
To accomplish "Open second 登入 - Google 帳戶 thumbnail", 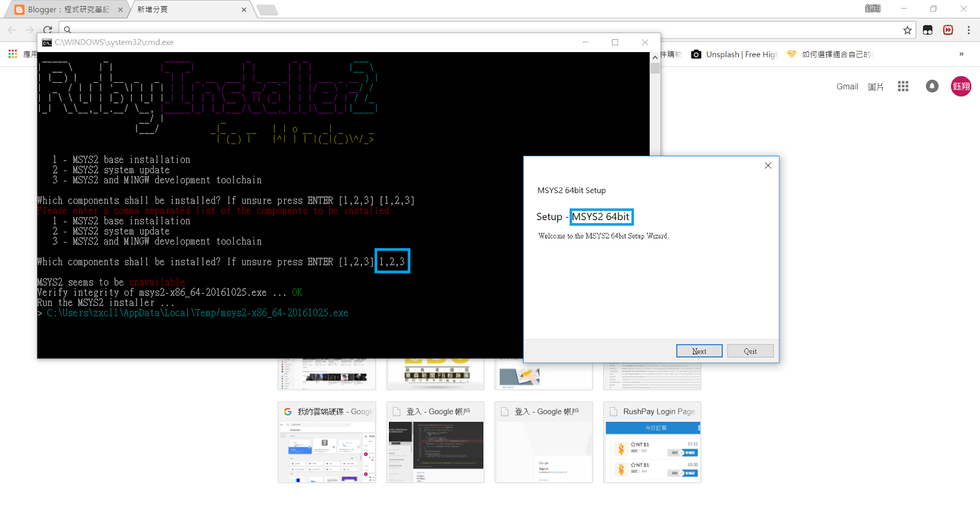I will tap(544, 442).
